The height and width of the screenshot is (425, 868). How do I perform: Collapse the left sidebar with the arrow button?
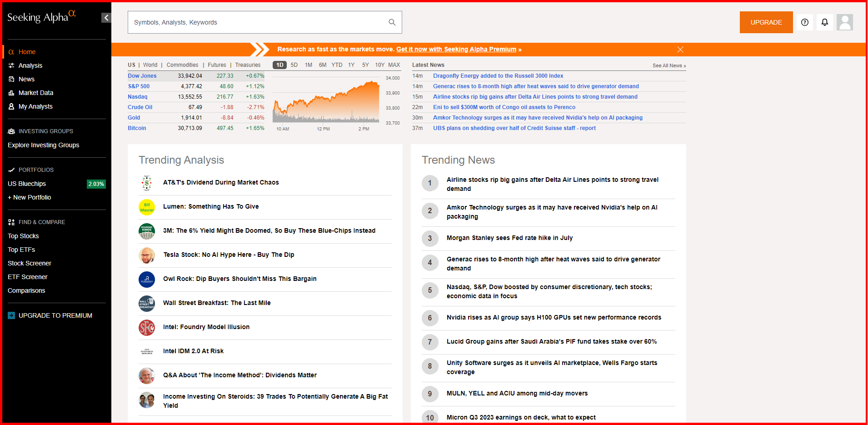(x=106, y=18)
